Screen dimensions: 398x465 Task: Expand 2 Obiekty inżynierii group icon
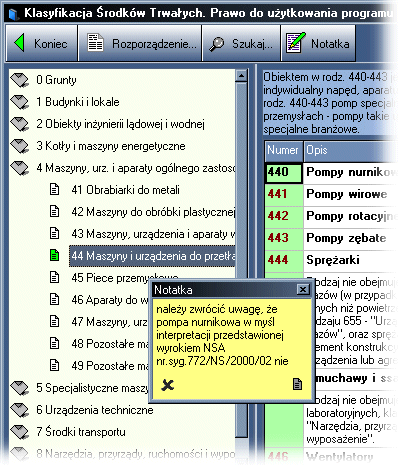(20, 124)
